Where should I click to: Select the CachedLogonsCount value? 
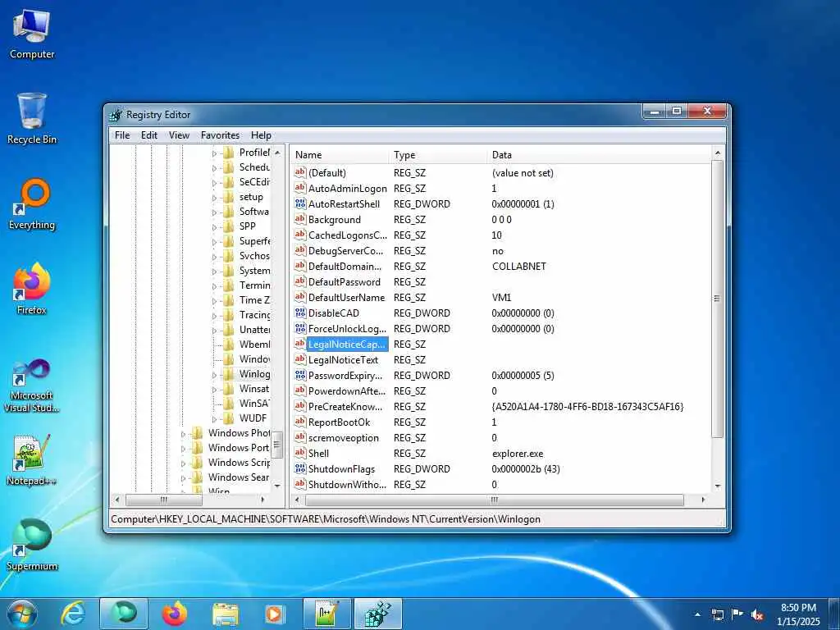(x=347, y=235)
